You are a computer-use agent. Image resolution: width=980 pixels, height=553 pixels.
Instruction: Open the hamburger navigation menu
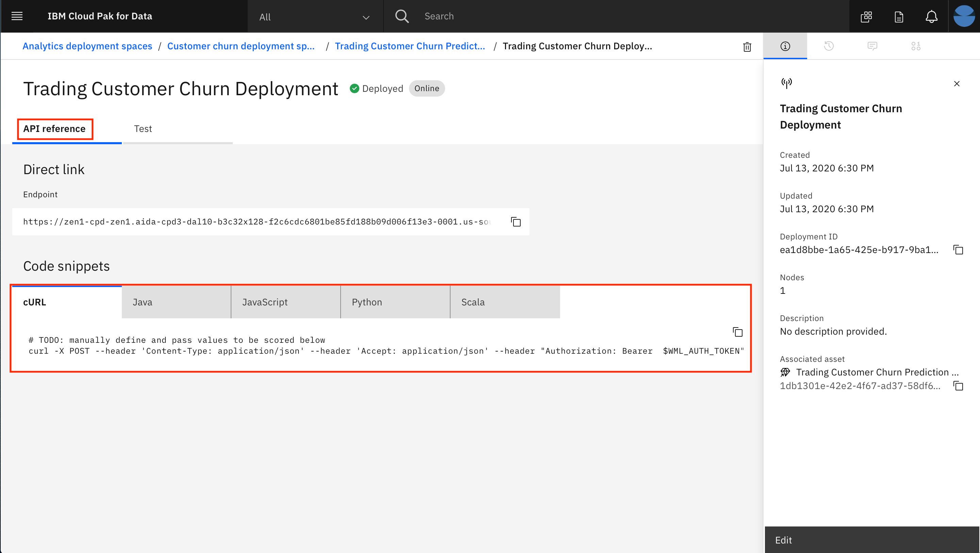(x=17, y=16)
